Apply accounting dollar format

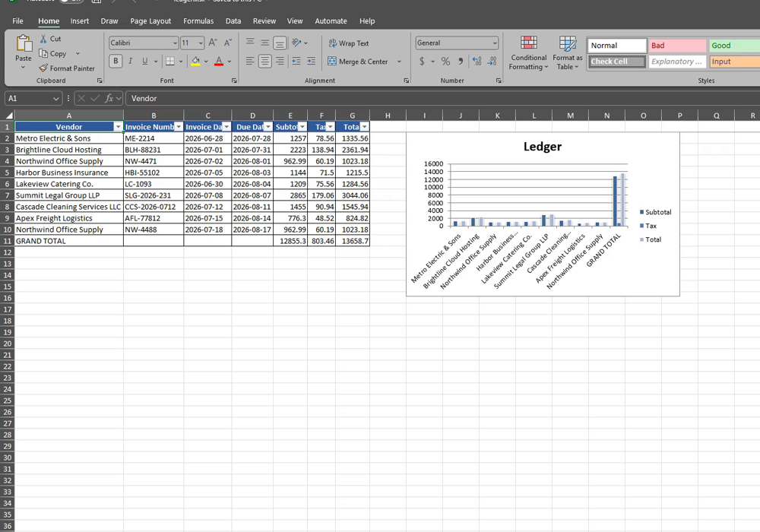[422, 61]
